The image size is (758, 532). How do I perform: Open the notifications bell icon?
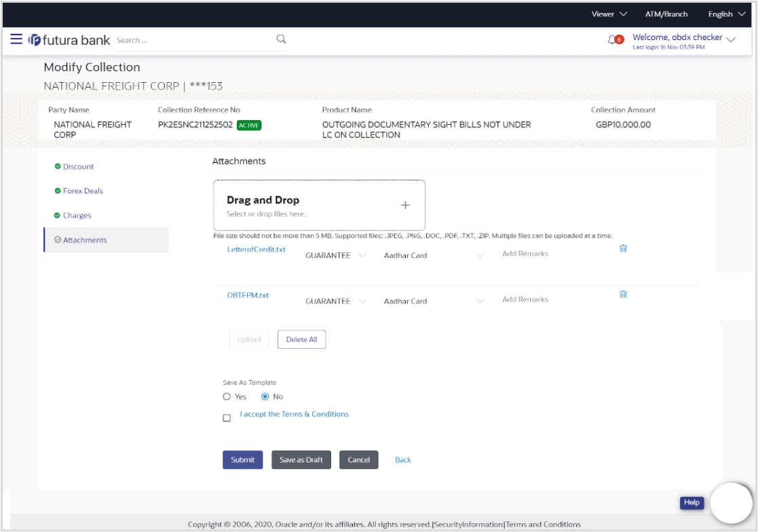point(613,40)
